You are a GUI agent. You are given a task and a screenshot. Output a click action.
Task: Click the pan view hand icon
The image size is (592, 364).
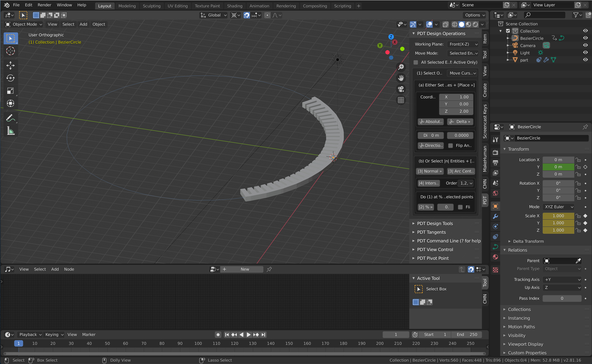[x=401, y=78]
